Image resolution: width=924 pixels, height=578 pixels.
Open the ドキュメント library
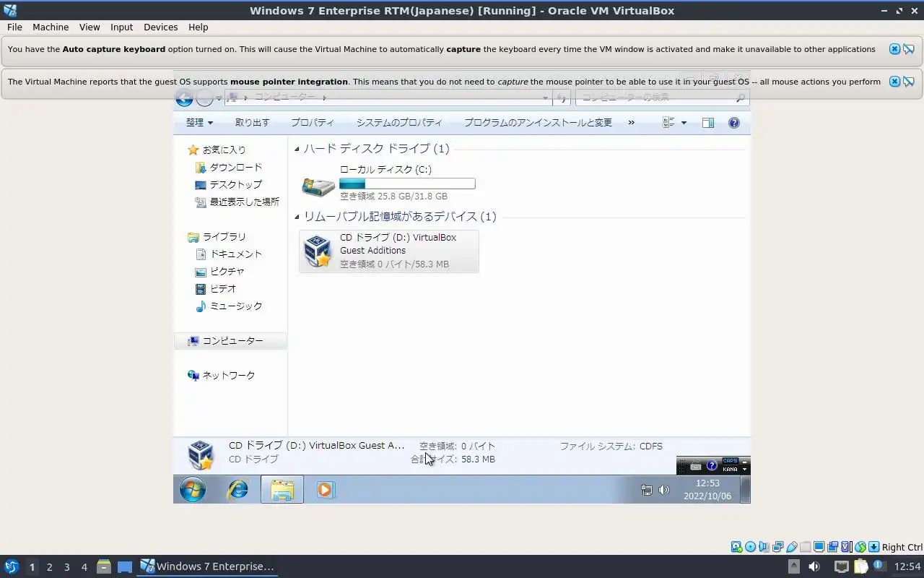pos(229,254)
